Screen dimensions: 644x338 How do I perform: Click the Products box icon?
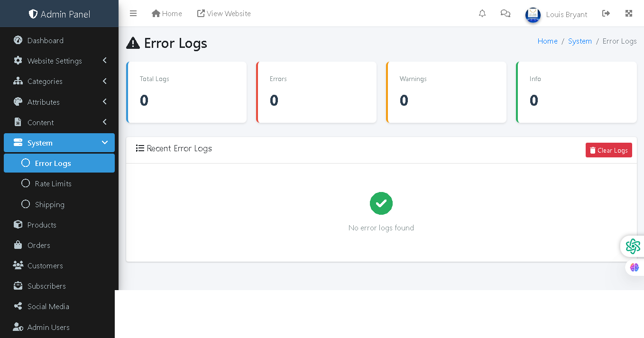18,225
